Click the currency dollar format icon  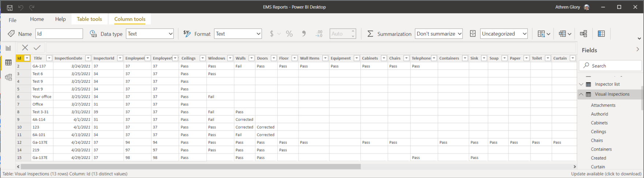pyautogui.click(x=272, y=34)
